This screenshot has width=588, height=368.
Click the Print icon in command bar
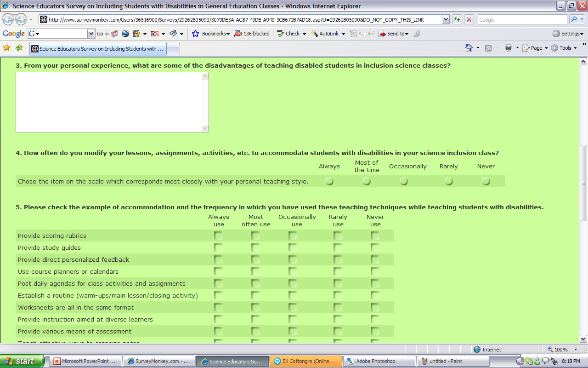(x=508, y=48)
